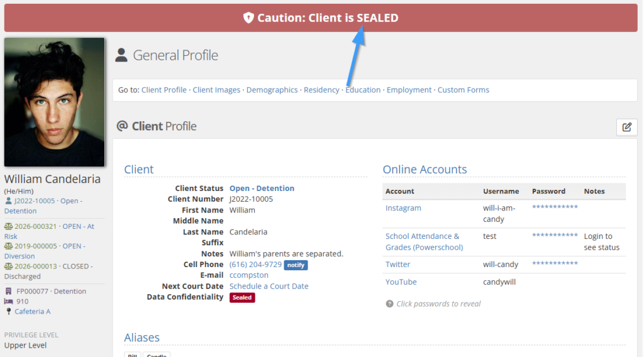Image resolution: width=644 pixels, height=357 pixels.
Task: Click the person icon beside General Profile heading
Action: click(121, 55)
